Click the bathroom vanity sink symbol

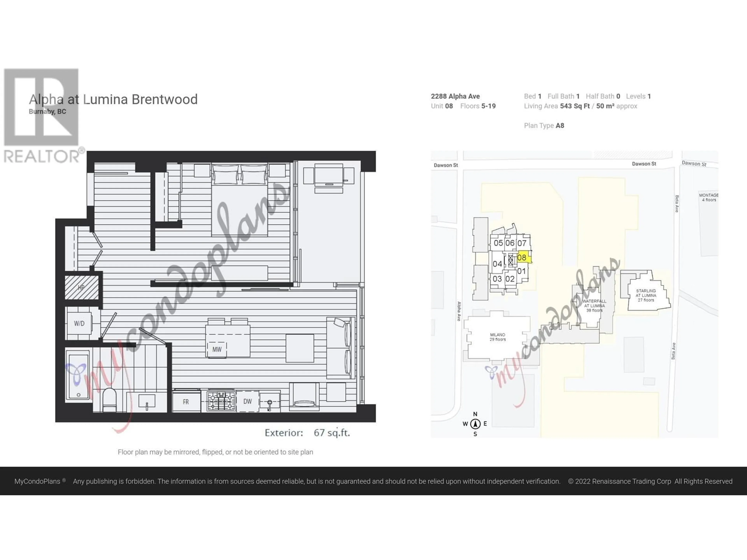point(147,402)
